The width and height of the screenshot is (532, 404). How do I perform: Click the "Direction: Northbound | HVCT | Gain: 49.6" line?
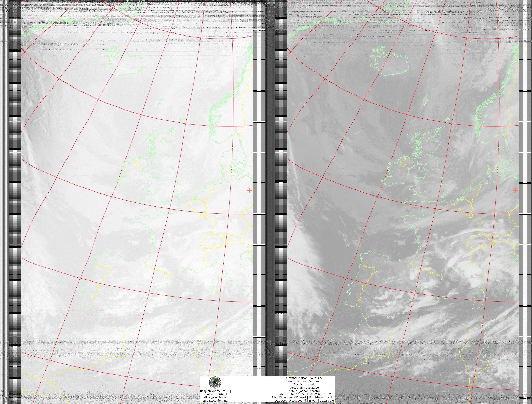304,401
